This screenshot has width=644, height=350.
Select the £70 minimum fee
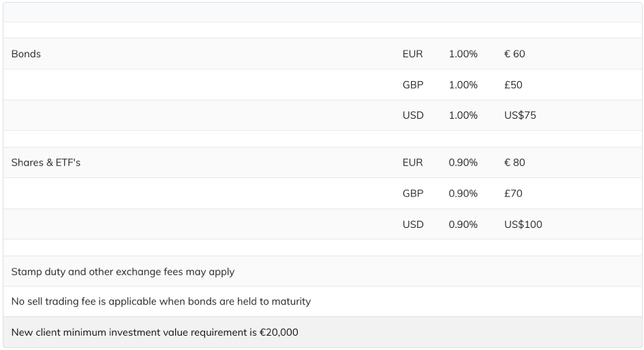tap(513, 193)
